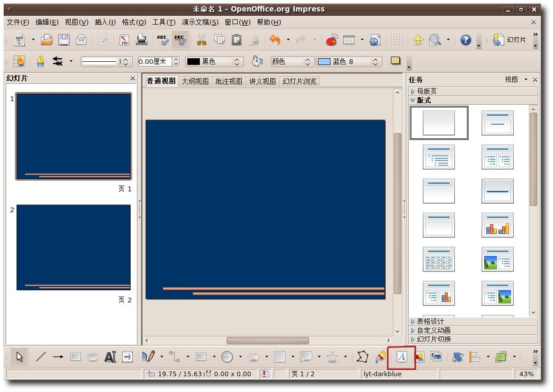
Task: Toggle the selection arrow tool
Action: coord(19,357)
